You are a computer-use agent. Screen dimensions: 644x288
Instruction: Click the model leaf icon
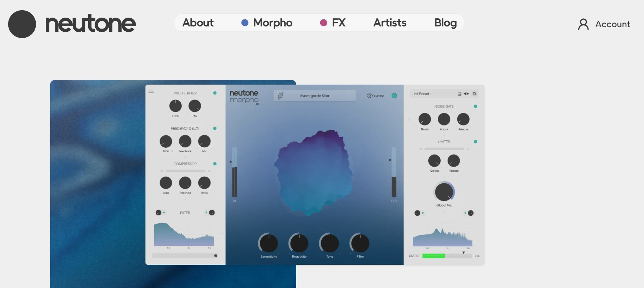coord(280,96)
